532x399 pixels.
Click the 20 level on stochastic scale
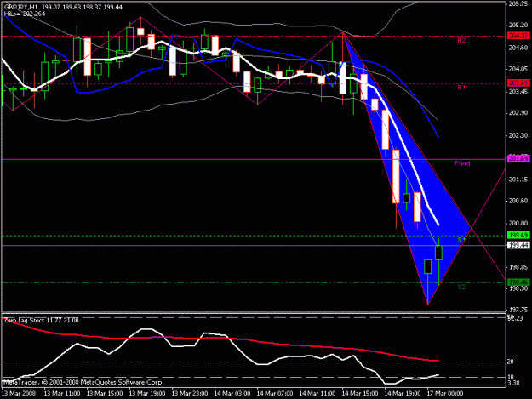(510, 362)
